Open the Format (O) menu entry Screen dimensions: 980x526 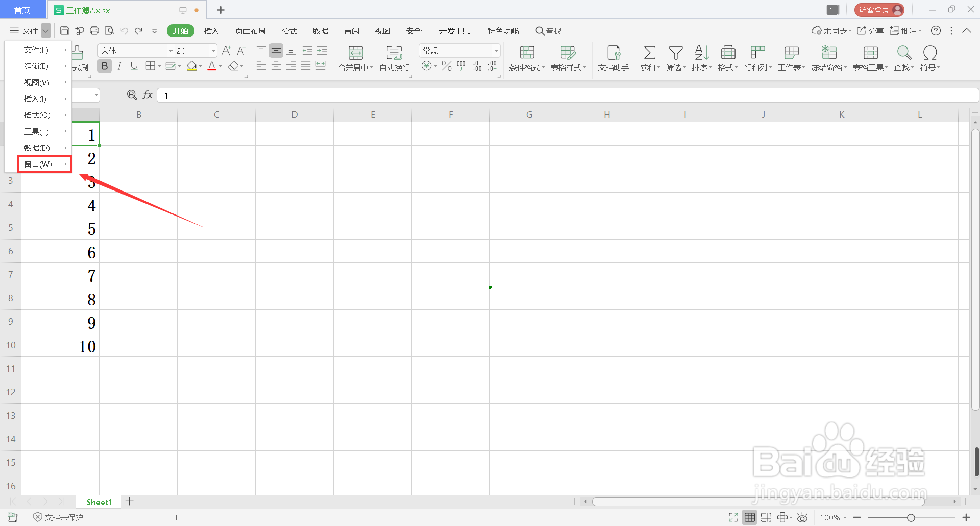click(x=39, y=115)
